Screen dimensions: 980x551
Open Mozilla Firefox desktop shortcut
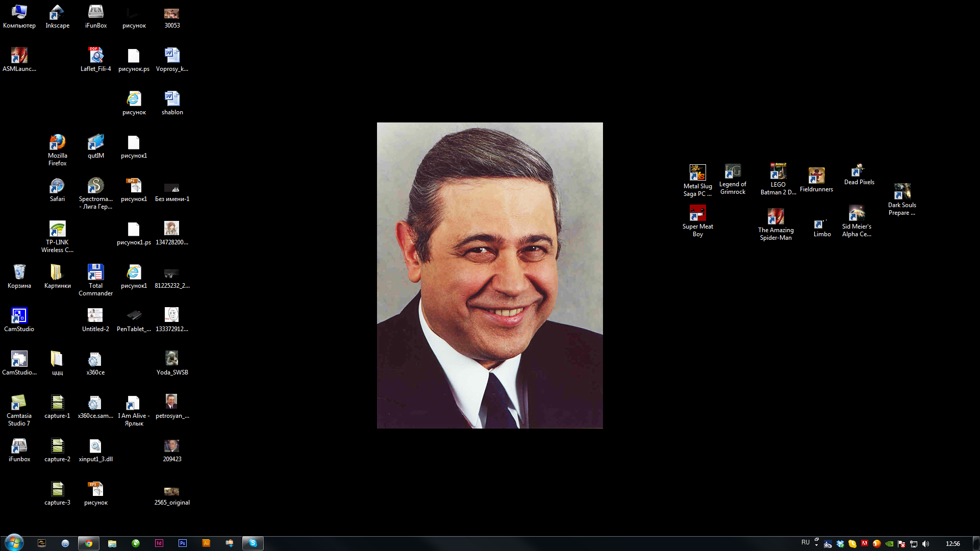[57, 143]
